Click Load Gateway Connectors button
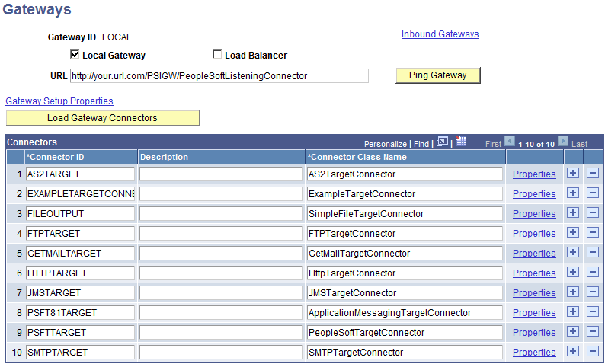This screenshot has height=364, width=605. [x=103, y=118]
